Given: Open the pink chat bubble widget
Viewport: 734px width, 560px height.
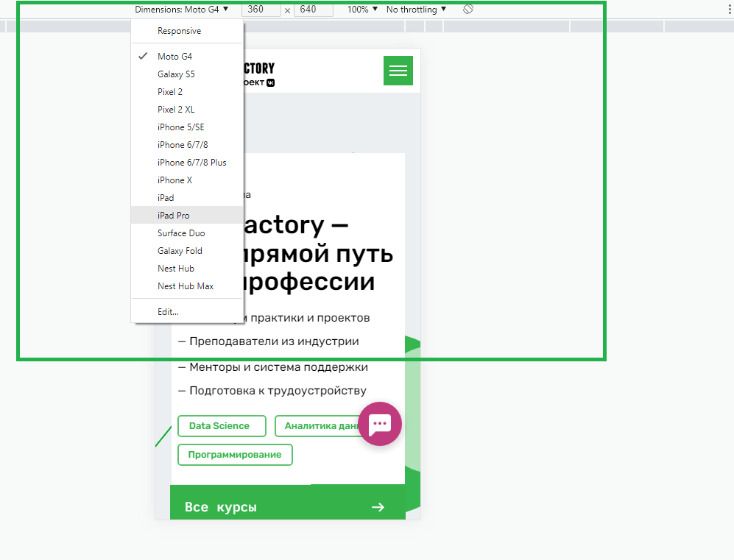Looking at the screenshot, I should click(x=380, y=424).
